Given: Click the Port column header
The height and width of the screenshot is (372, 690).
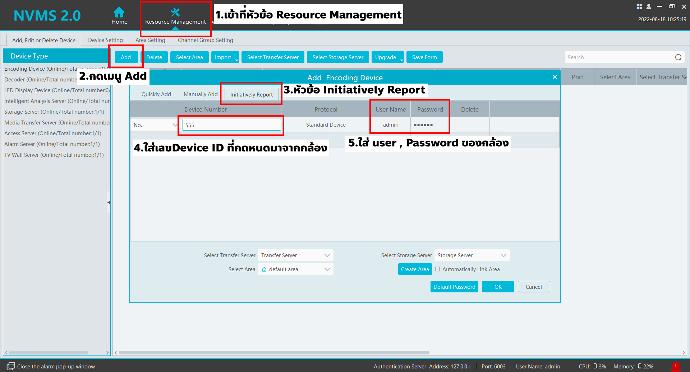Looking at the screenshot, I should point(577,77).
